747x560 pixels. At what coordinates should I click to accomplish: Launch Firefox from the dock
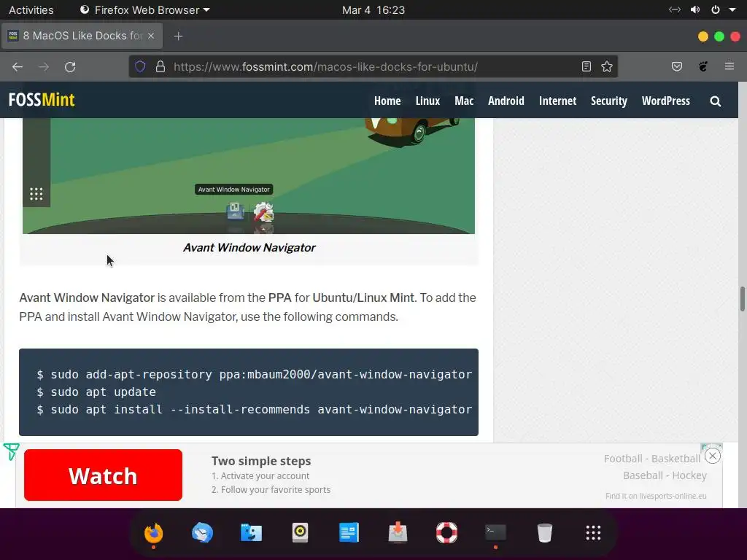click(153, 532)
